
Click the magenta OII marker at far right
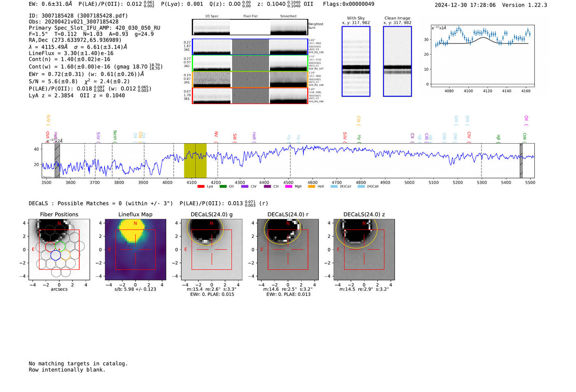click(x=526, y=121)
